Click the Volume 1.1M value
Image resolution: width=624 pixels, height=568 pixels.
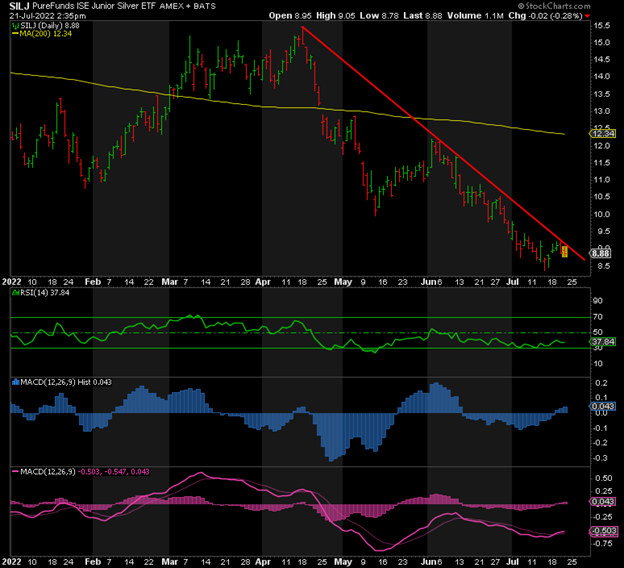(475, 16)
